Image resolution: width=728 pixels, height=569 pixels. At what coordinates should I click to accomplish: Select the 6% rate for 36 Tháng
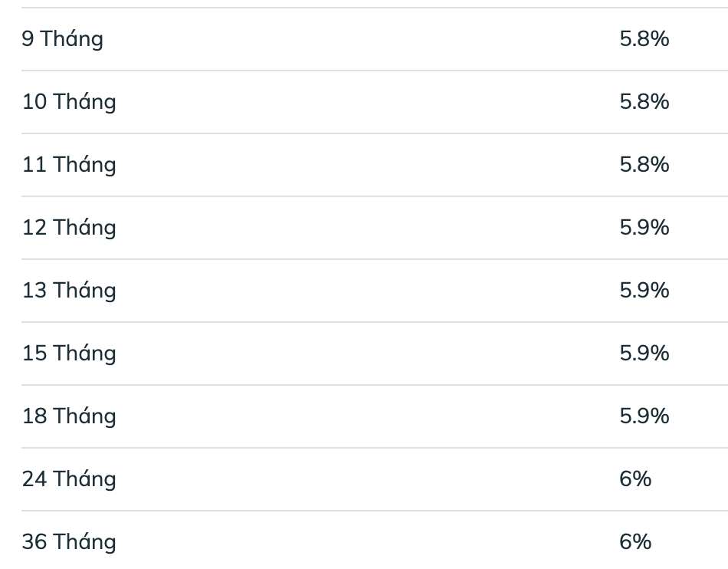635,542
